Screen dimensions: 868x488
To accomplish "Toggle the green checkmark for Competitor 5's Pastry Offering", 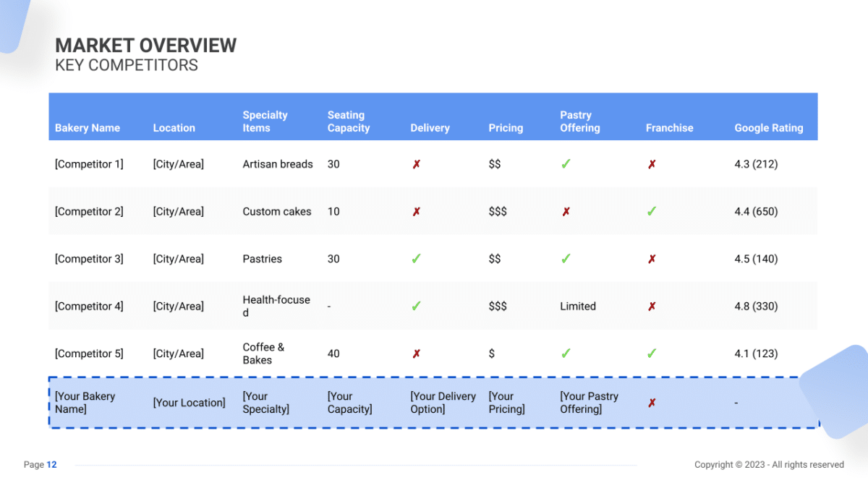I will coord(566,354).
